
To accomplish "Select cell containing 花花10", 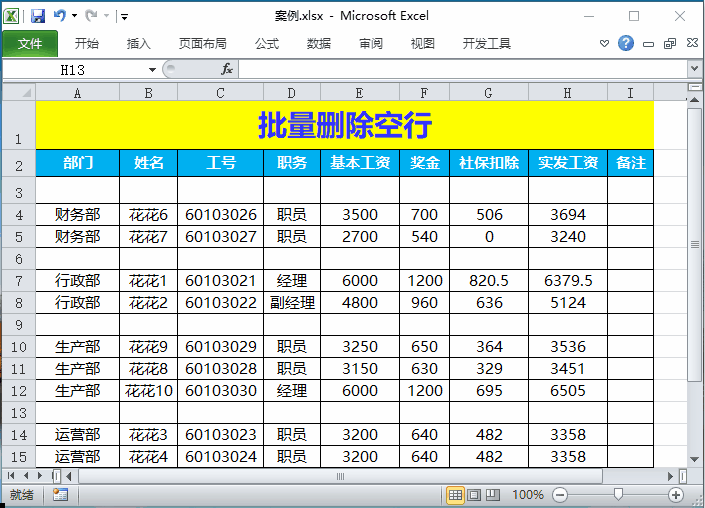I will click(x=148, y=391).
